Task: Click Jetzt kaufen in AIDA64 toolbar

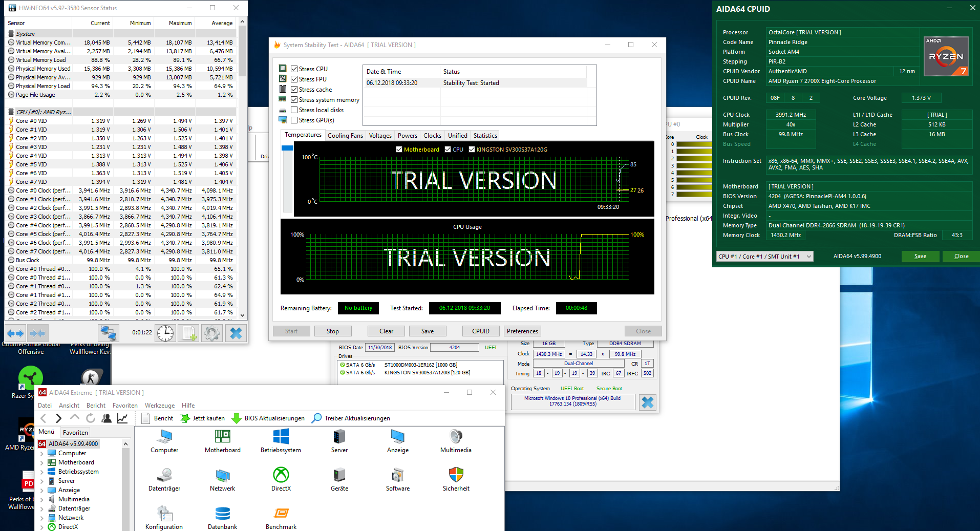Action: coord(203,418)
